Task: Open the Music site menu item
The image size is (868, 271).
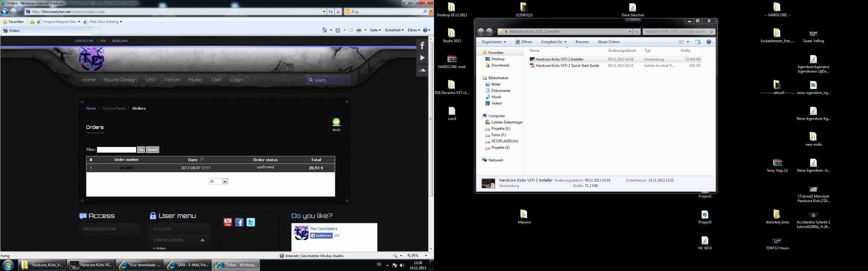Action: [195, 80]
